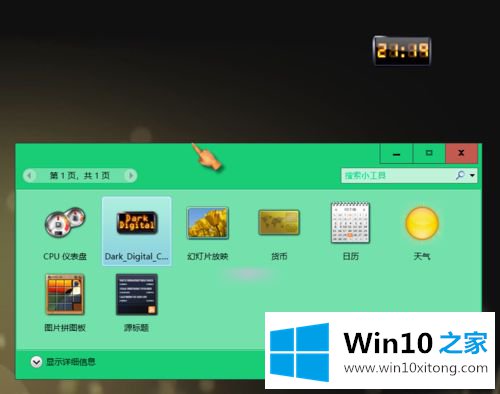Click the CPU 仪表盘 label text
Viewport: 500px width, 394px height.
tap(65, 256)
